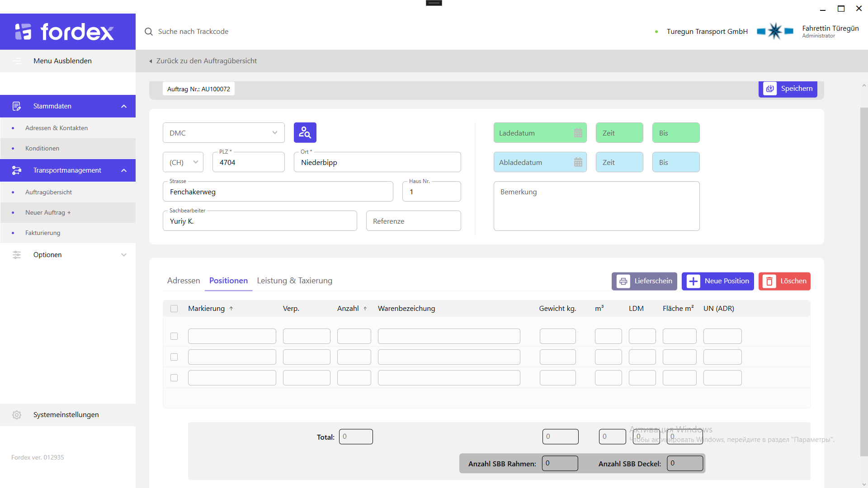Image resolution: width=868 pixels, height=488 pixels.
Task: Check the first position row checkbox
Action: click(174, 336)
